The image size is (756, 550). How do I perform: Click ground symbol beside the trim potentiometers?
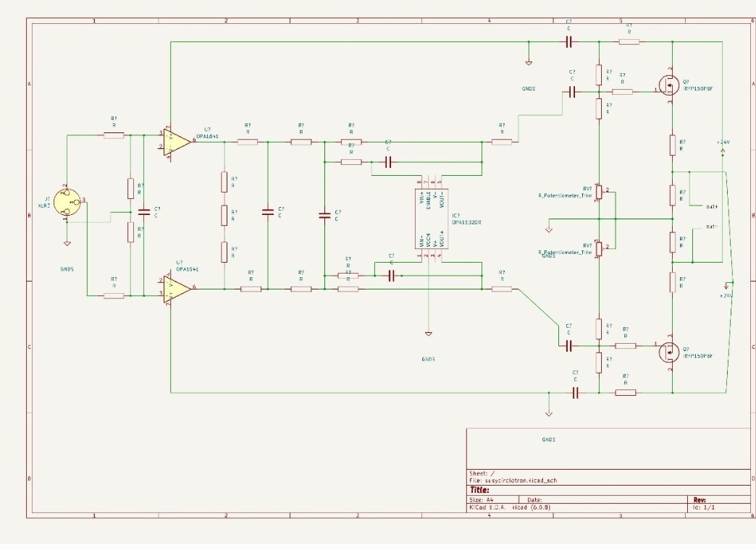point(549,229)
